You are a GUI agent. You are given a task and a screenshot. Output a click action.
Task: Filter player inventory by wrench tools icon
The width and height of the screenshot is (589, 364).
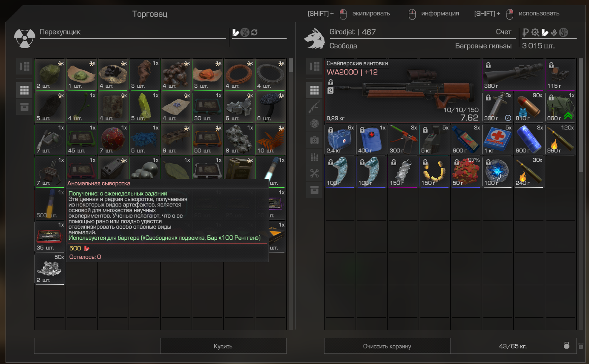[x=314, y=173]
